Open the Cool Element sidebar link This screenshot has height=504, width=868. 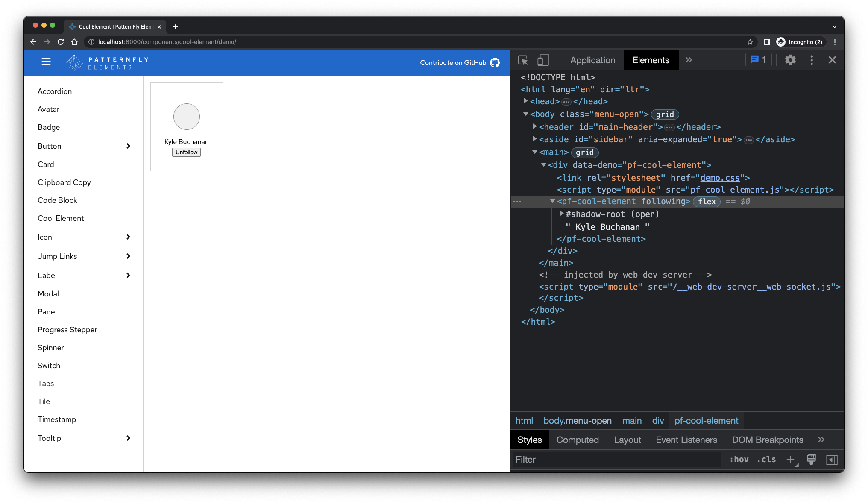tap(61, 218)
